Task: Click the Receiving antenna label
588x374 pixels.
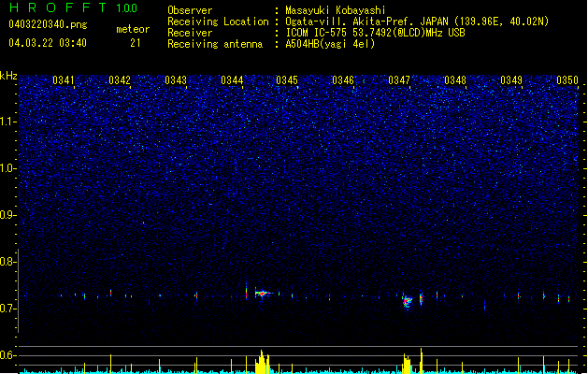Action: click(x=215, y=44)
